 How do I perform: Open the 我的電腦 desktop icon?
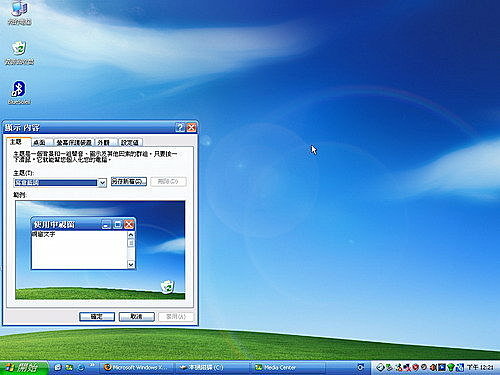tap(19, 12)
